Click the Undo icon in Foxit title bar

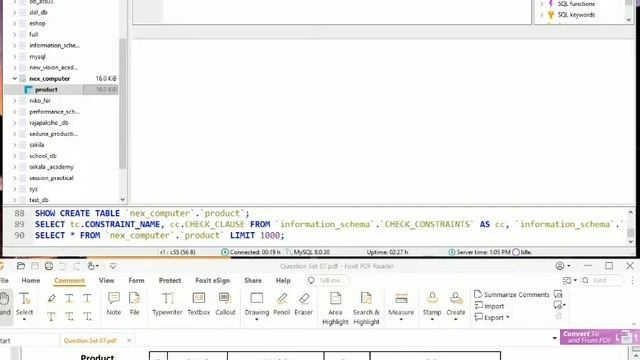(x=62, y=266)
